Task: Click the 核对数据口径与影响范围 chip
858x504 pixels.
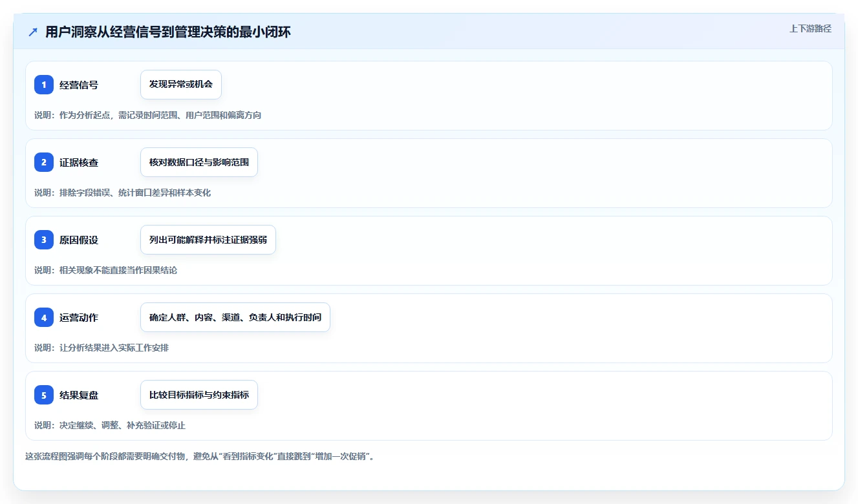Action: 199,162
